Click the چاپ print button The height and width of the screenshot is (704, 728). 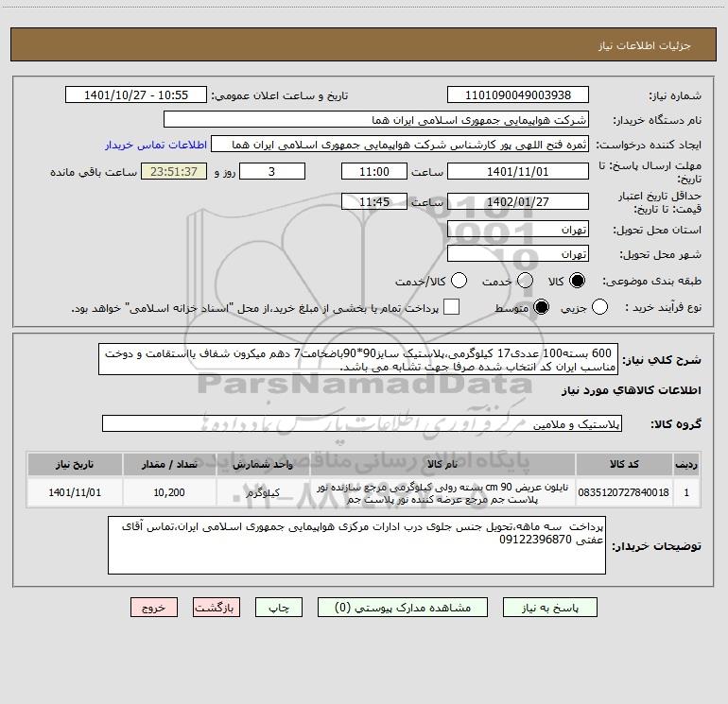coord(279,608)
